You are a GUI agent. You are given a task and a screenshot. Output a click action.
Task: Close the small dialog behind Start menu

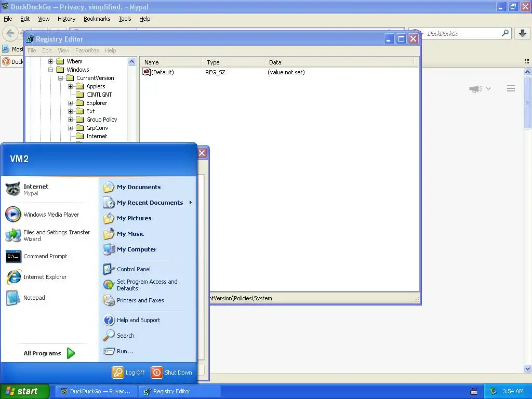(x=202, y=153)
